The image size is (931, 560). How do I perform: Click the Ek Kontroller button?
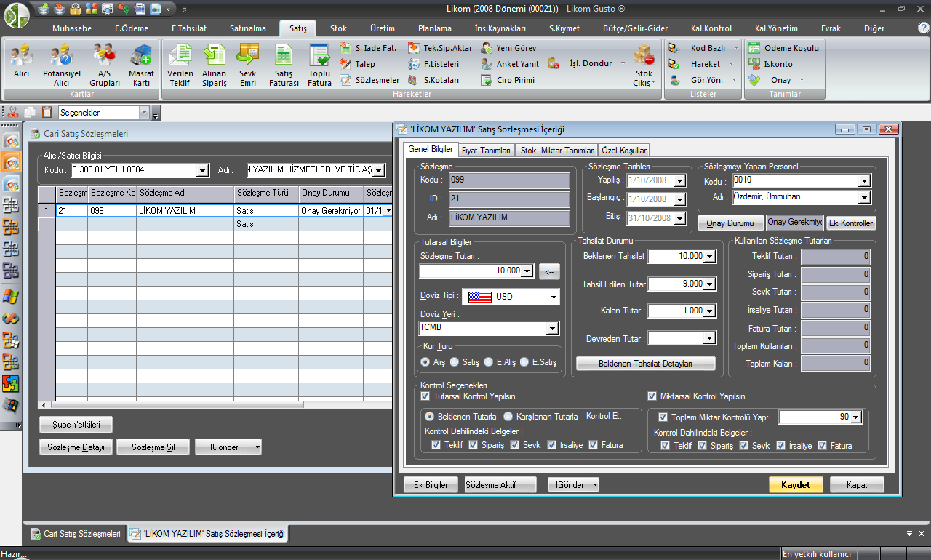tap(851, 223)
